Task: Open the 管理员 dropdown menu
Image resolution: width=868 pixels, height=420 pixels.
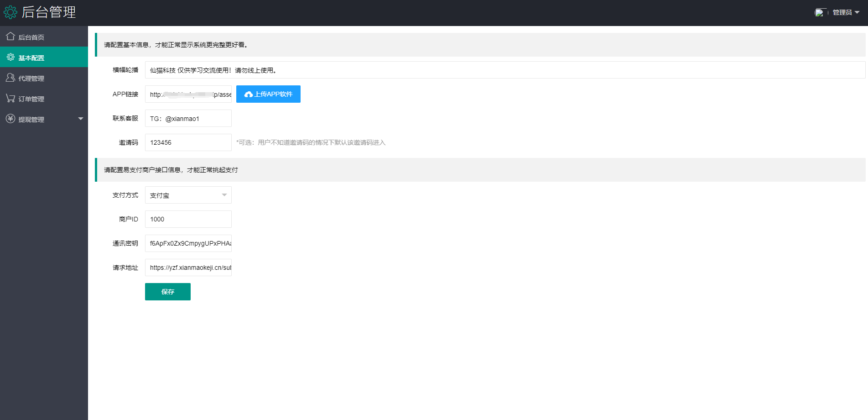Action: pyautogui.click(x=846, y=12)
